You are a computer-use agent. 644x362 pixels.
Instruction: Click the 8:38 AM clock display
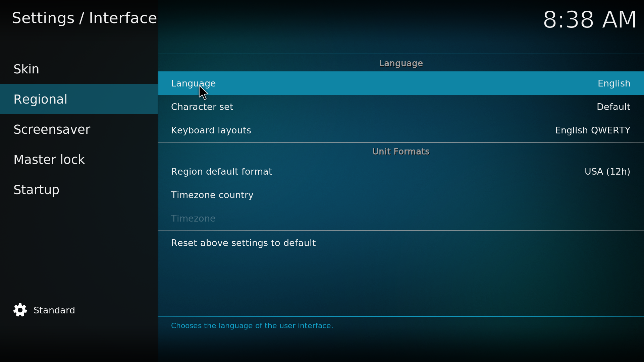[589, 19]
